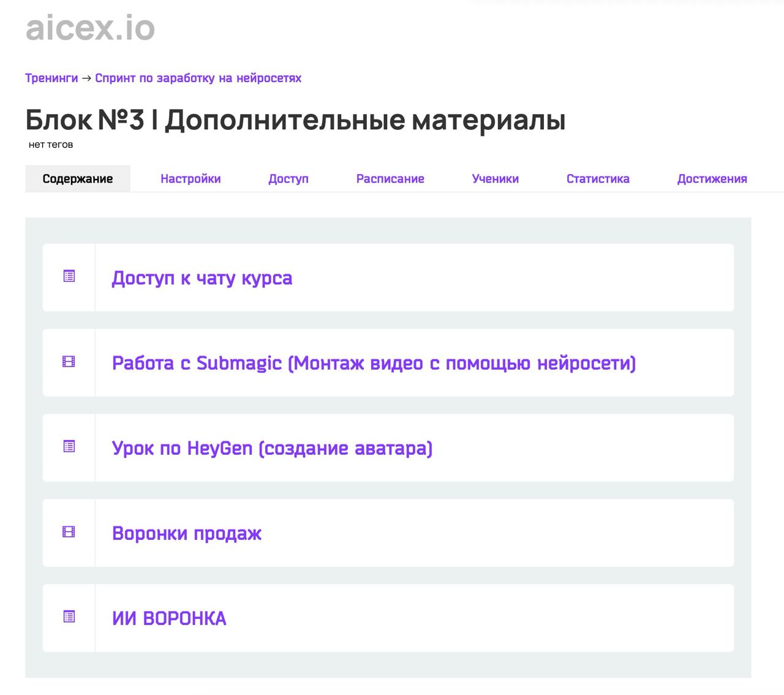784x695 pixels.
Task: Open the Достижения tab
Action: coord(712,179)
